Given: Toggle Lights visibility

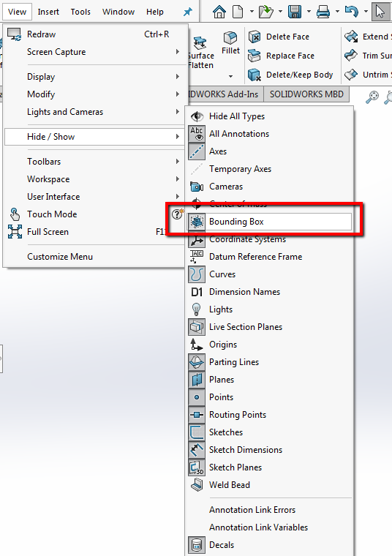Looking at the screenshot, I should pos(270,309).
